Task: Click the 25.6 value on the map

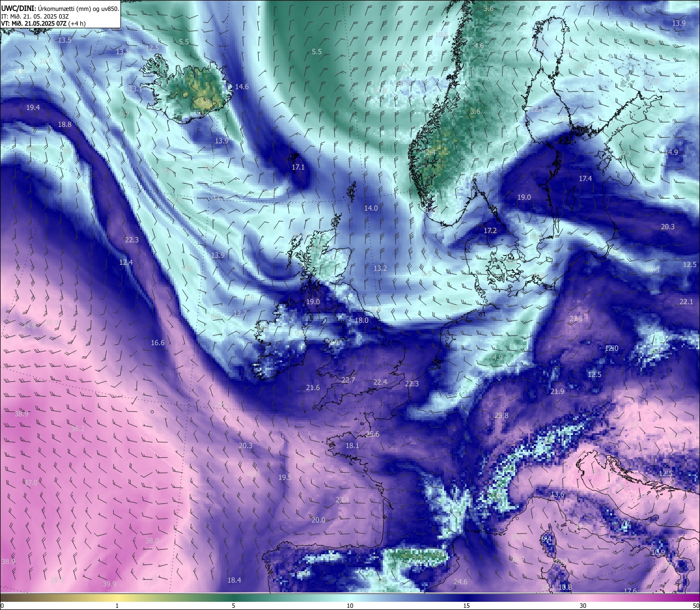Action: click(372, 434)
